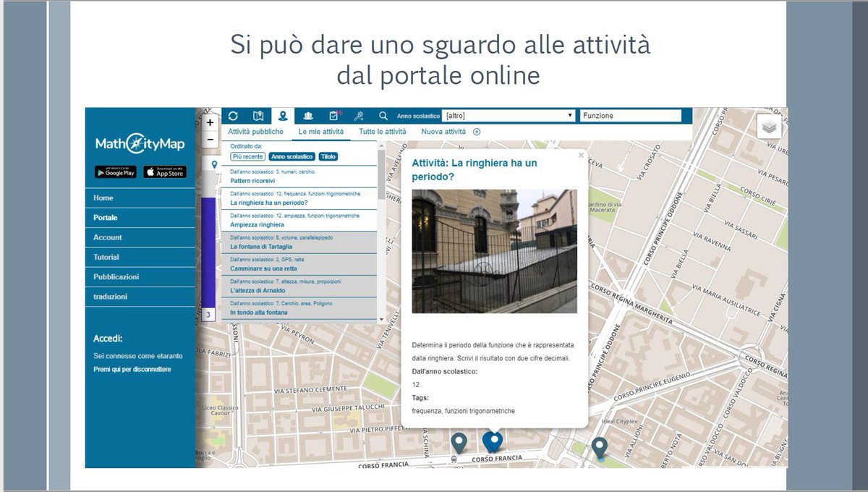Viewport: 868px width, 492px height.
Task: Open the Tutorial menu item
Action: click(x=140, y=257)
